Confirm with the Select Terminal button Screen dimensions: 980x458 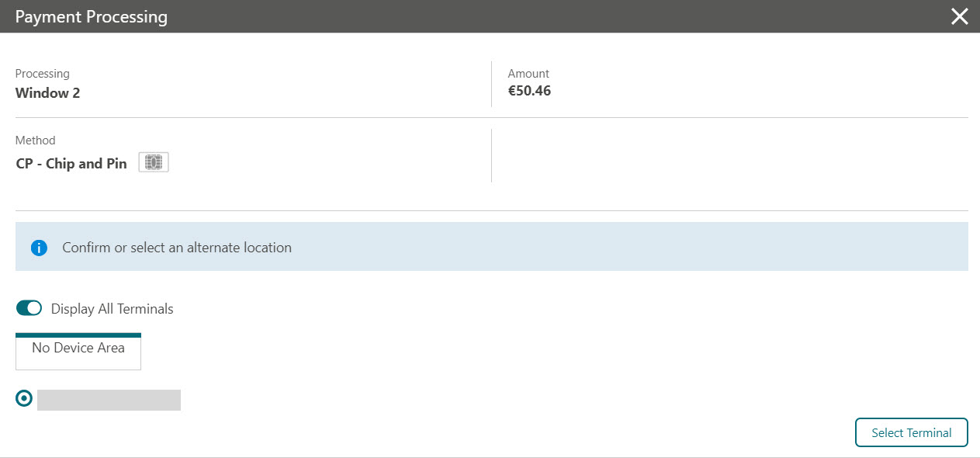pos(912,433)
